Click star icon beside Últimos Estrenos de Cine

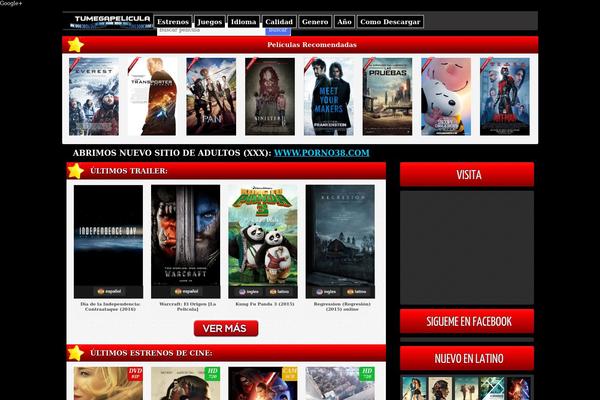pyautogui.click(x=75, y=353)
